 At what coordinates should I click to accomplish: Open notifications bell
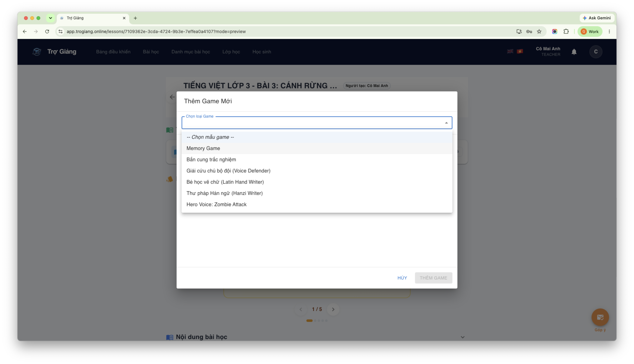[x=574, y=52]
